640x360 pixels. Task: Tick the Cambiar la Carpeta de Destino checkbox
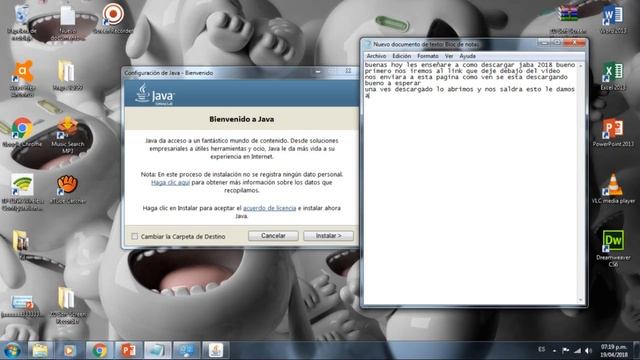(x=135, y=236)
